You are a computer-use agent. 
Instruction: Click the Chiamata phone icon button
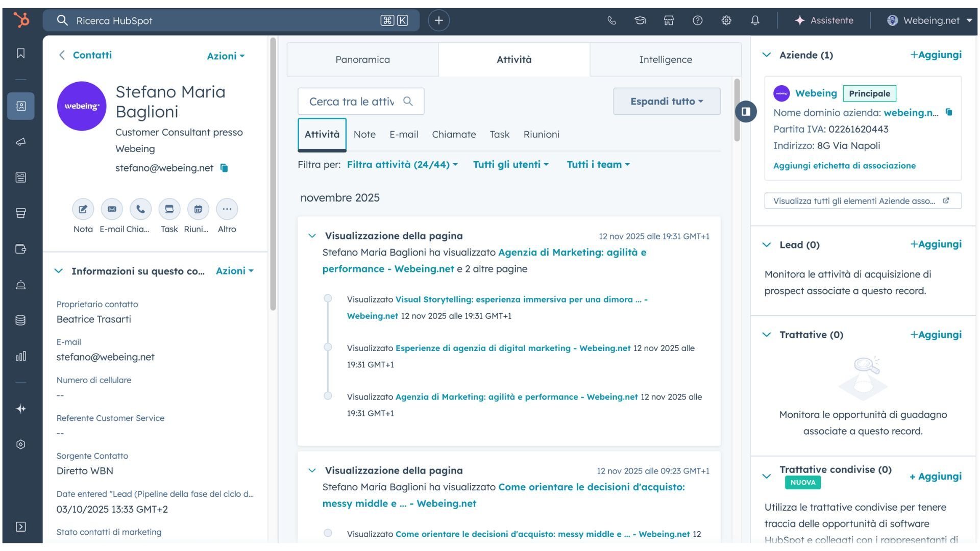tap(140, 209)
